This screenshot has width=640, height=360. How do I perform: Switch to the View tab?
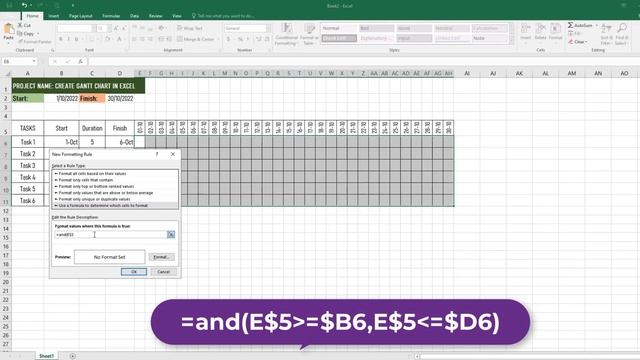tap(177, 16)
